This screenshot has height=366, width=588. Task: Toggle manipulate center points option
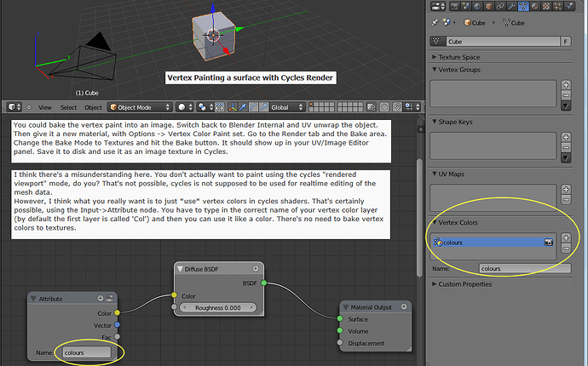(220, 107)
